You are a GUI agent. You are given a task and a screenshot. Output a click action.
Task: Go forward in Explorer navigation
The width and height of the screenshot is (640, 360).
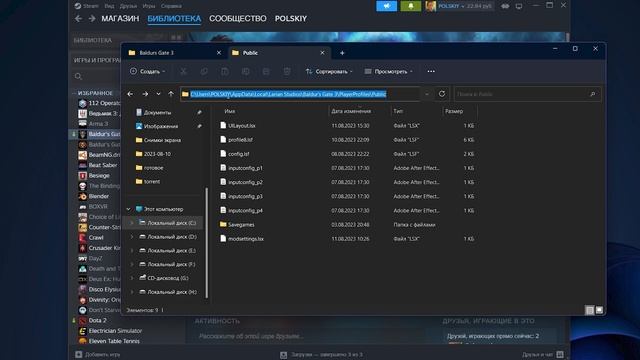click(145, 94)
